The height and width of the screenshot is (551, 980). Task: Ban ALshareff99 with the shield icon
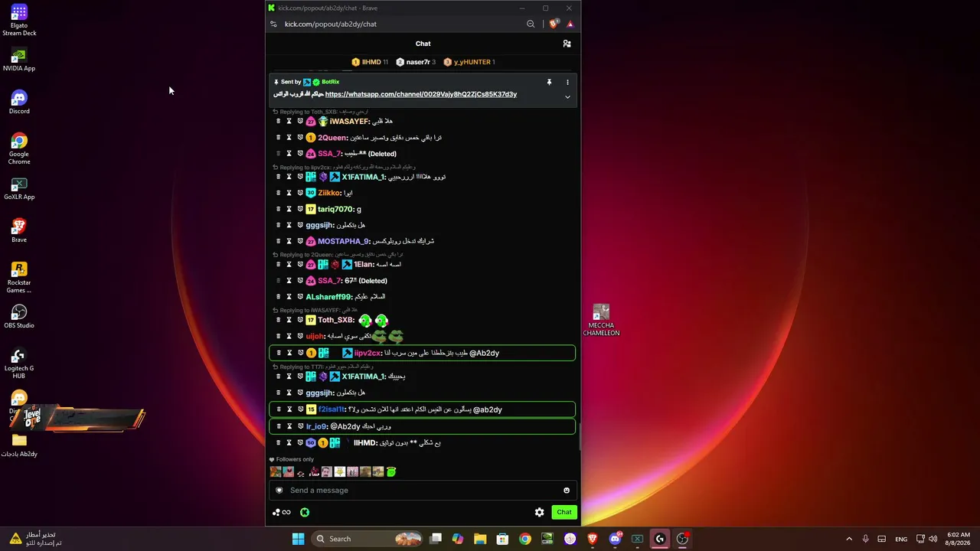tap(300, 297)
